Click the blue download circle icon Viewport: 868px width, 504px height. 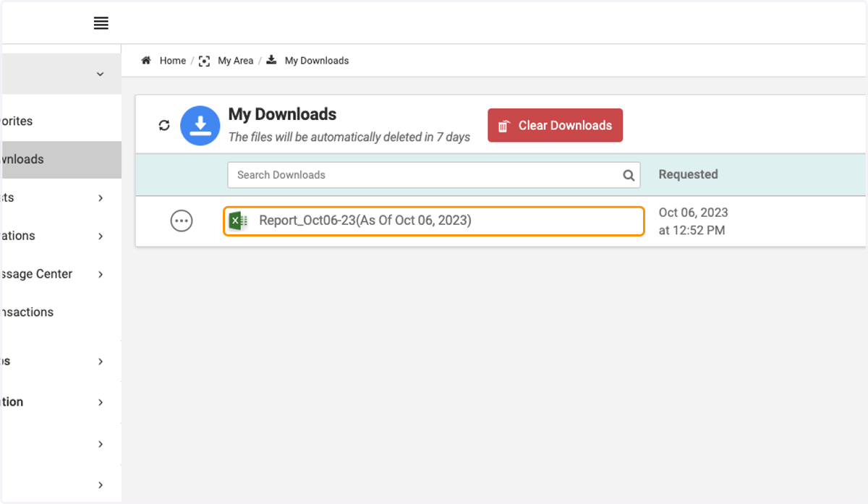click(x=200, y=125)
